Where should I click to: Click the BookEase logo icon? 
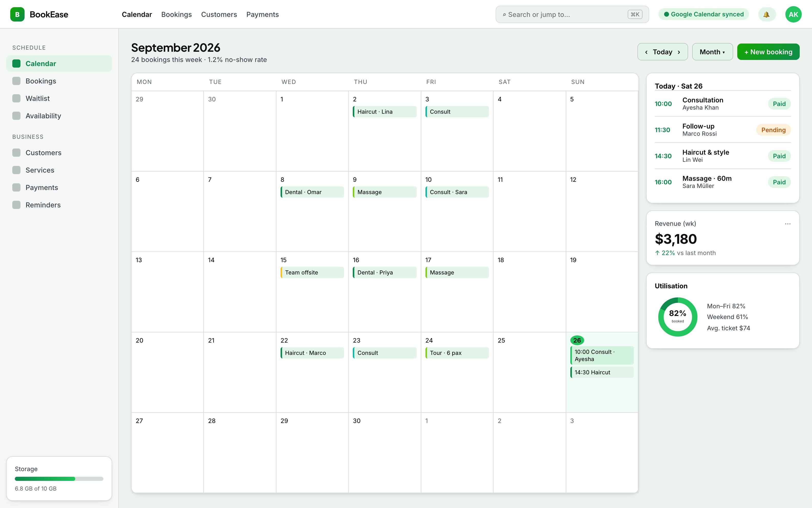point(17,14)
